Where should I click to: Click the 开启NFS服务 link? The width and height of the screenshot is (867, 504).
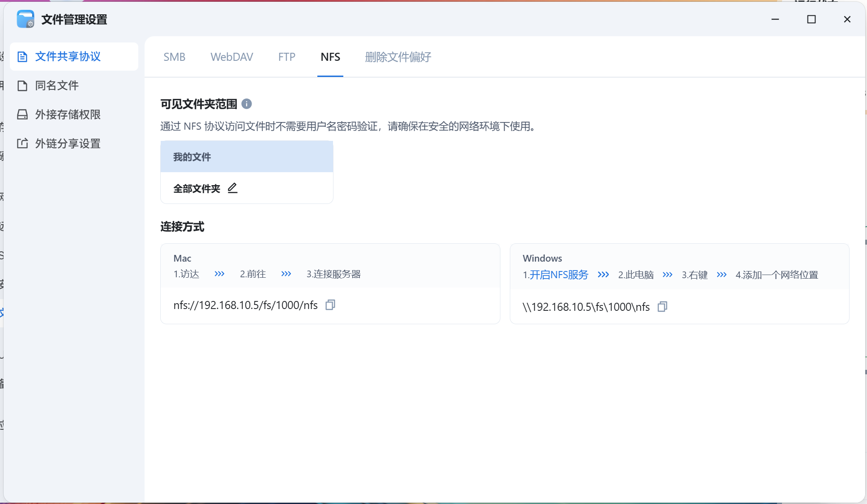tap(559, 275)
